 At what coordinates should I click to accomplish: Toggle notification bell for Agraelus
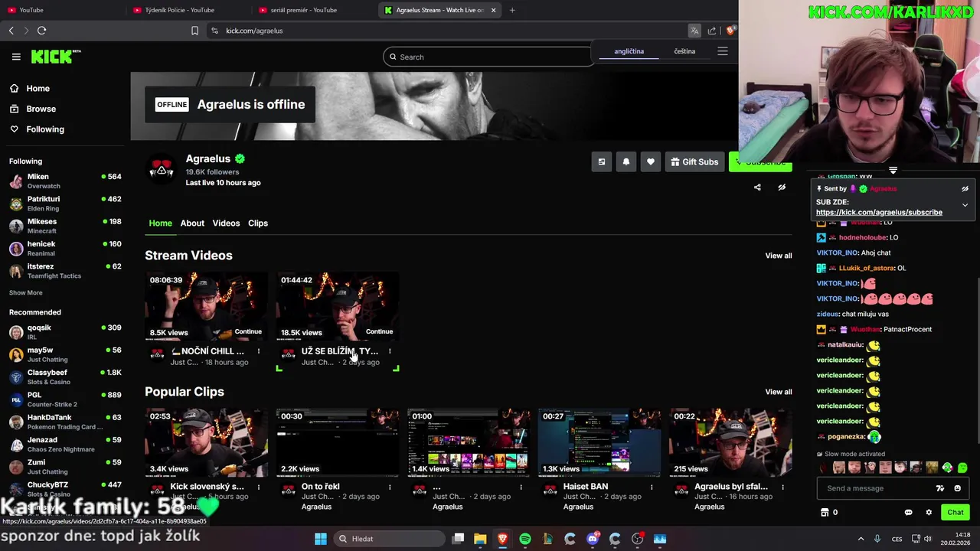[626, 162]
